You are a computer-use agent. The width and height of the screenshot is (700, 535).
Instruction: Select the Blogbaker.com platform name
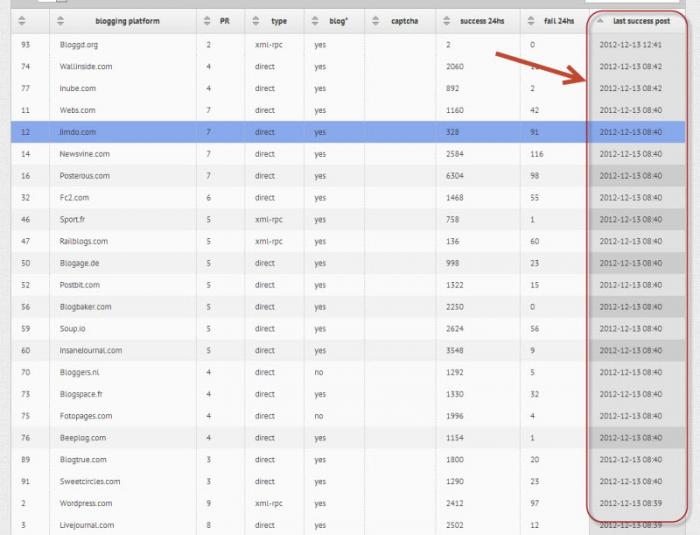click(85, 307)
